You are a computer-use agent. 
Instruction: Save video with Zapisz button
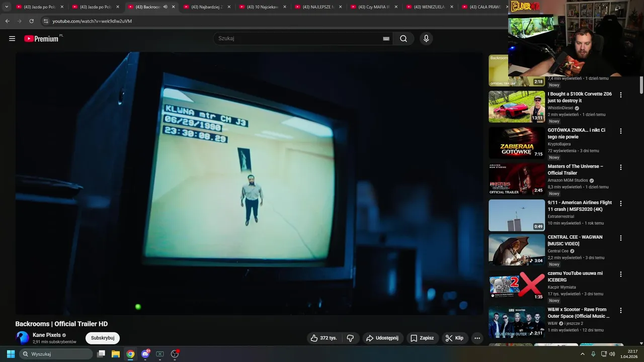422,338
